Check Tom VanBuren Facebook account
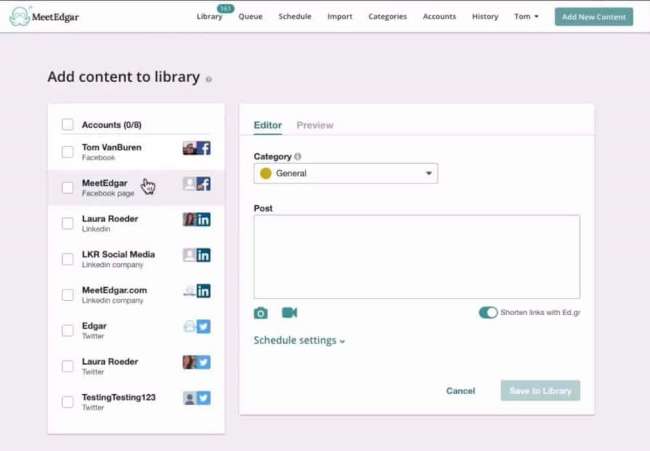 pos(67,152)
